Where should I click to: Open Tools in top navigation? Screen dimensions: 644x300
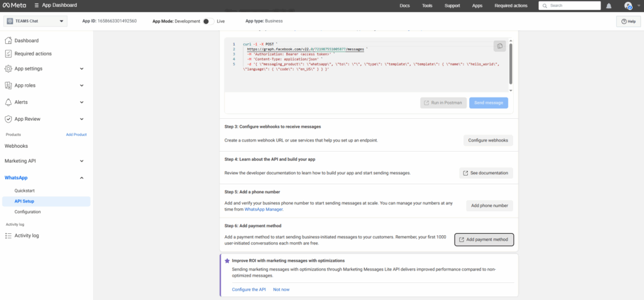pyautogui.click(x=427, y=6)
